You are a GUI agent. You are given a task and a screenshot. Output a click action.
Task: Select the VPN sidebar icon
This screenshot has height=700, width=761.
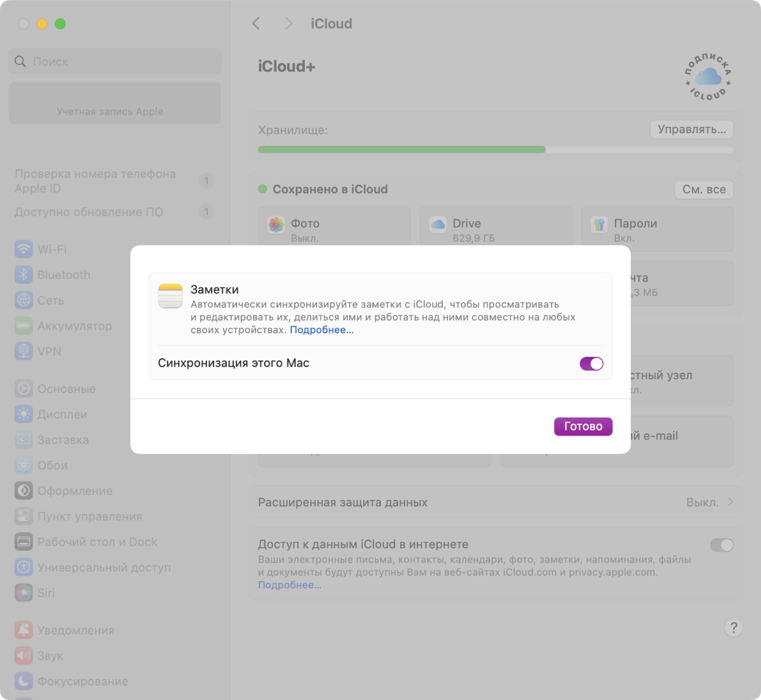(23, 352)
